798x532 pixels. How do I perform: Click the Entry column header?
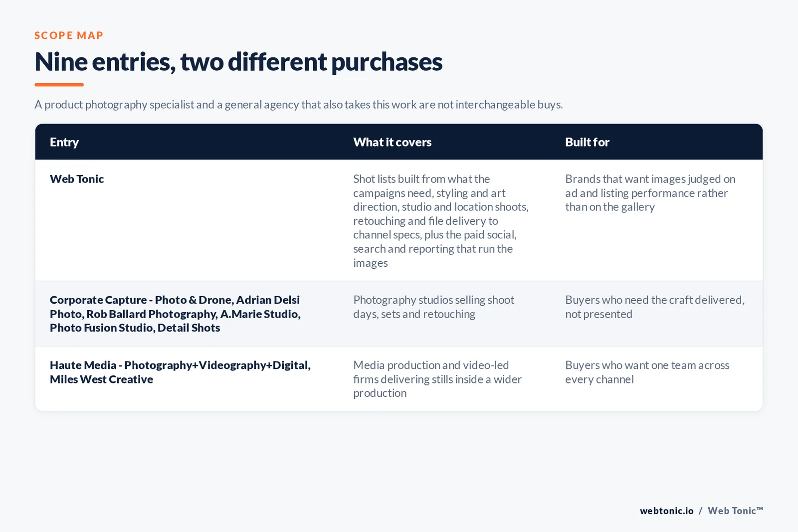click(64, 142)
